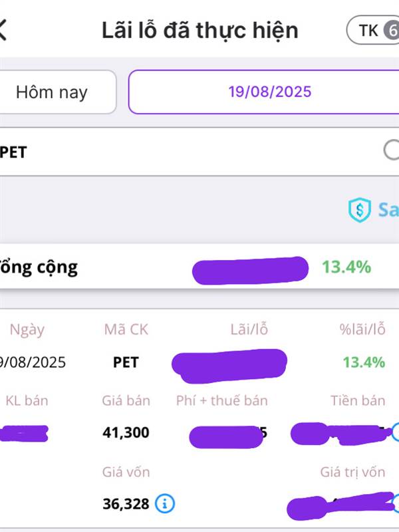Click the PET stock code filter field
Image resolution: width=399 pixels, height=532 pixels.
pos(186,152)
